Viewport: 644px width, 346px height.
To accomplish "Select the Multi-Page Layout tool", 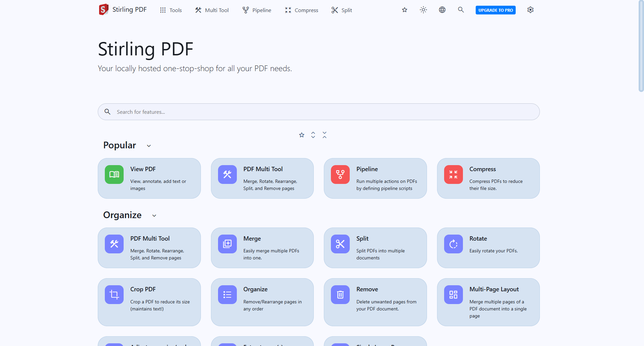I will [488, 302].
